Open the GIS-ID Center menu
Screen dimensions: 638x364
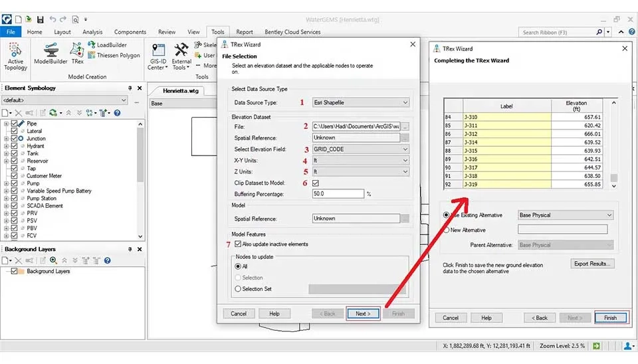pos(158,56)
